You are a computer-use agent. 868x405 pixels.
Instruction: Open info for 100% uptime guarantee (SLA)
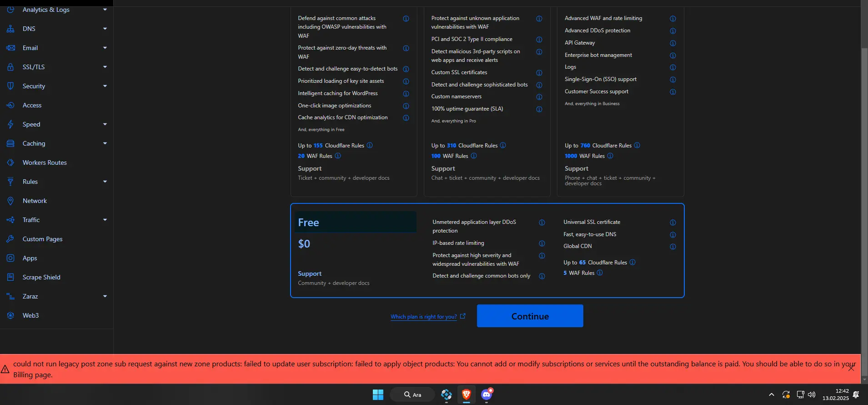click(539, 109)
